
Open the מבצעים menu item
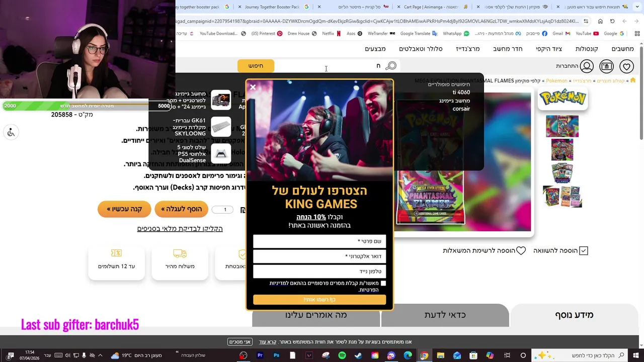point(375,49)
